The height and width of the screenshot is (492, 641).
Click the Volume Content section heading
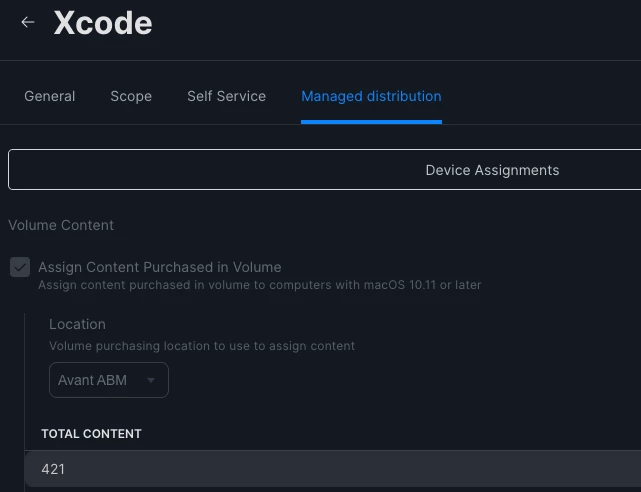61,225
